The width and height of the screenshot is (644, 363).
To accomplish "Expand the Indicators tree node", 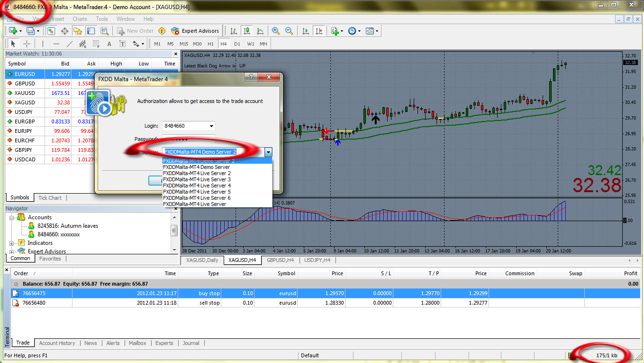I will coord(12,243).
